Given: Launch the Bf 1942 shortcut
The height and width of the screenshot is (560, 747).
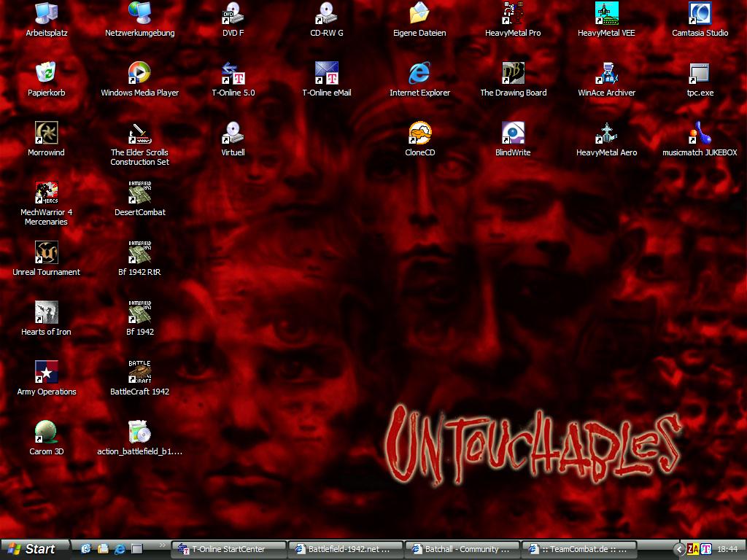Looking at the screenshot, I should (x=139, y=319).
